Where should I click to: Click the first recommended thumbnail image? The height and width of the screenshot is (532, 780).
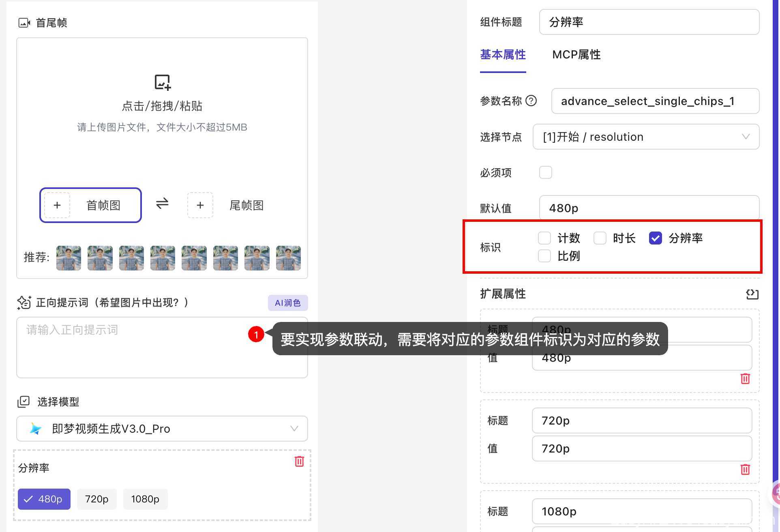tap(69, 258)
